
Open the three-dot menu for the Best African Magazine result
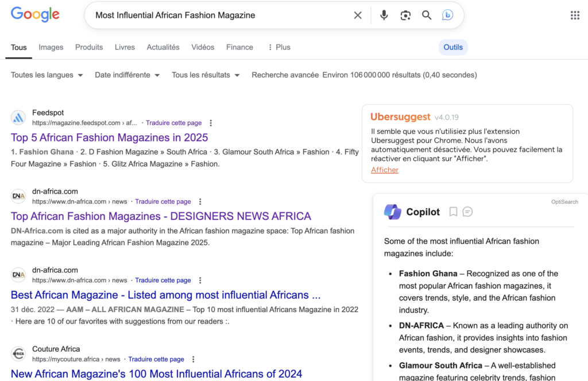[200, 280]
